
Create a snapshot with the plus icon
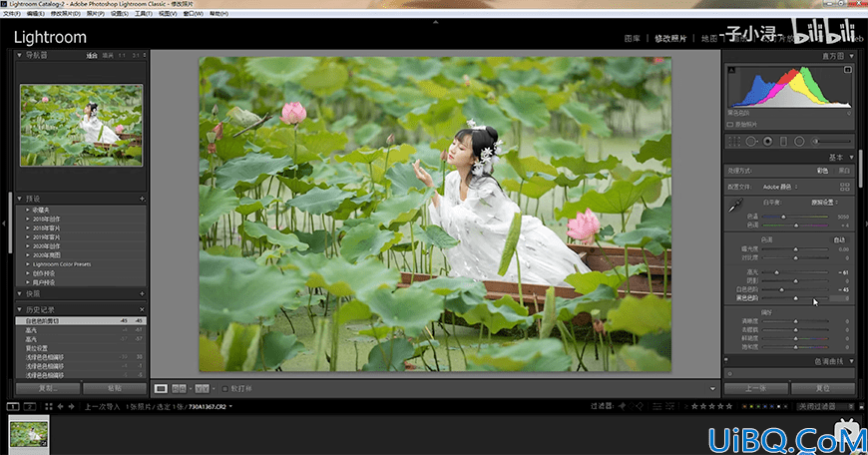click(142, 294)
